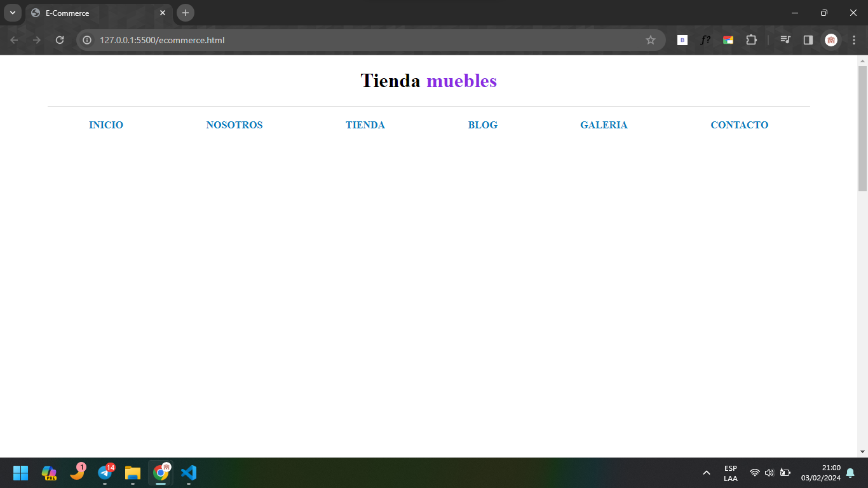
Task: Open Chrome's three-dot menu
Action: 854,40
